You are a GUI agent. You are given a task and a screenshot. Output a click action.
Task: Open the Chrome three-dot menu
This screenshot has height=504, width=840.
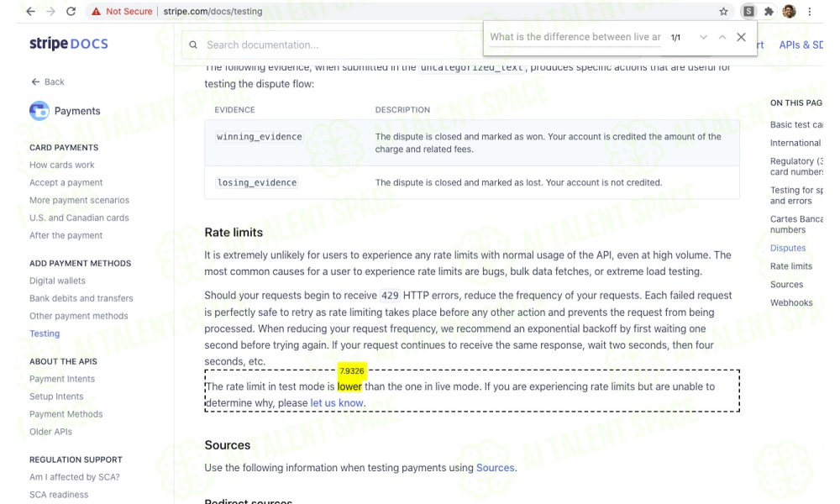[x=810, y=11]
